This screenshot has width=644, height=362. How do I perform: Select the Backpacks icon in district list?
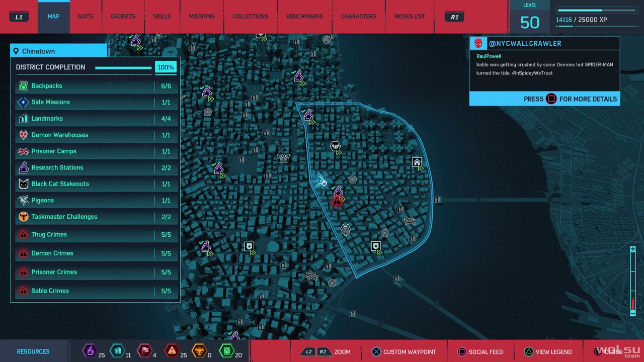click(x=23, y=86)
